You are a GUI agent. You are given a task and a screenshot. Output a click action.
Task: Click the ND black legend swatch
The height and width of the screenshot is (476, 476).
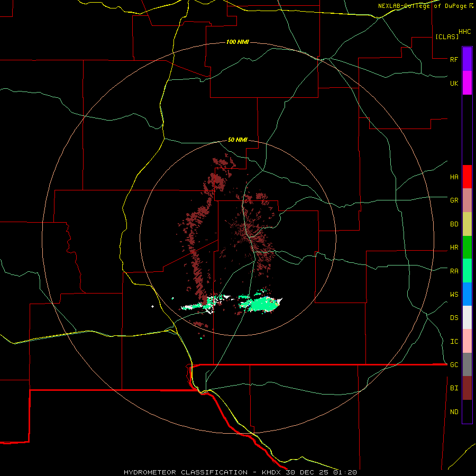[467, 411]
